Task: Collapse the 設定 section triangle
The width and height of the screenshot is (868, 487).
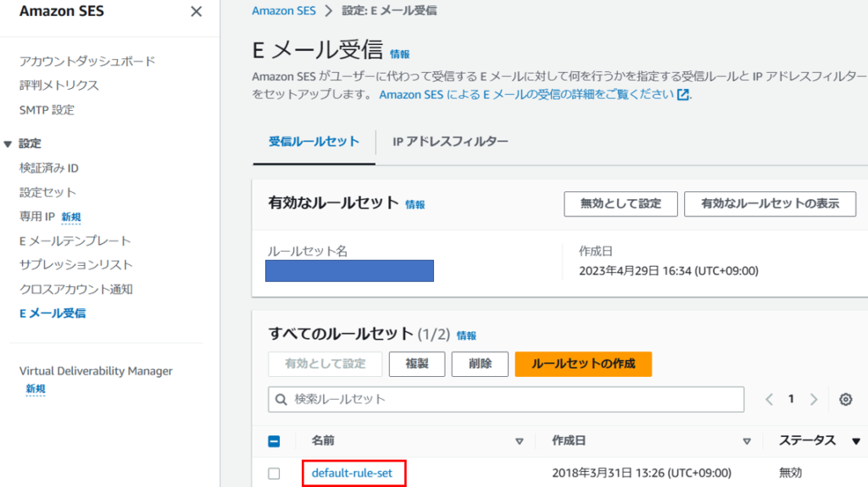Action: (8, 144)
